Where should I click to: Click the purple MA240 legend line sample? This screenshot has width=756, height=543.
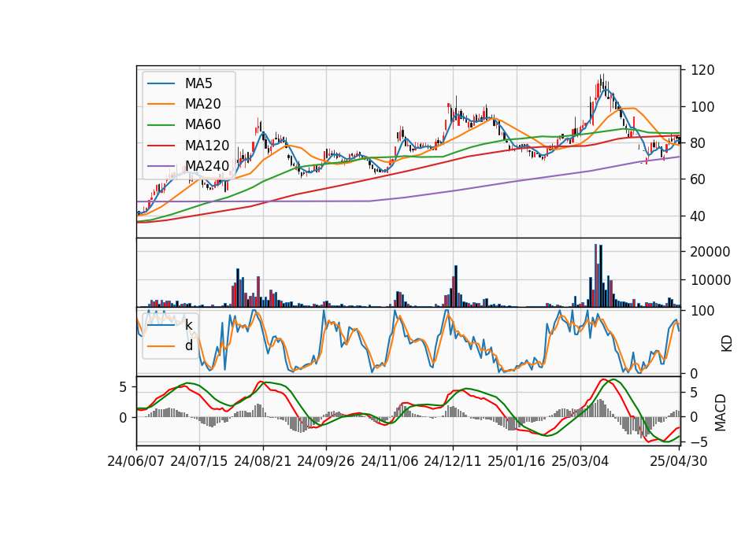click(x=161, y=166)
